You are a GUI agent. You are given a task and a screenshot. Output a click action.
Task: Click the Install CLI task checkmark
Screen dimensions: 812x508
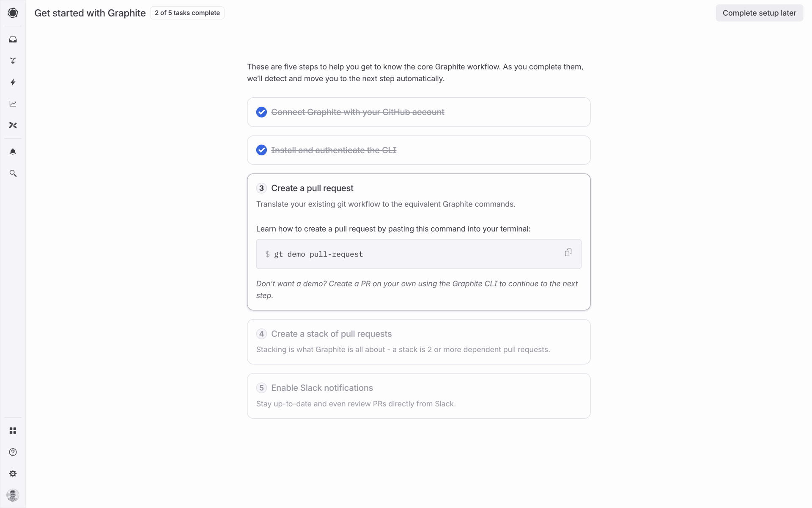pos(261,150)
